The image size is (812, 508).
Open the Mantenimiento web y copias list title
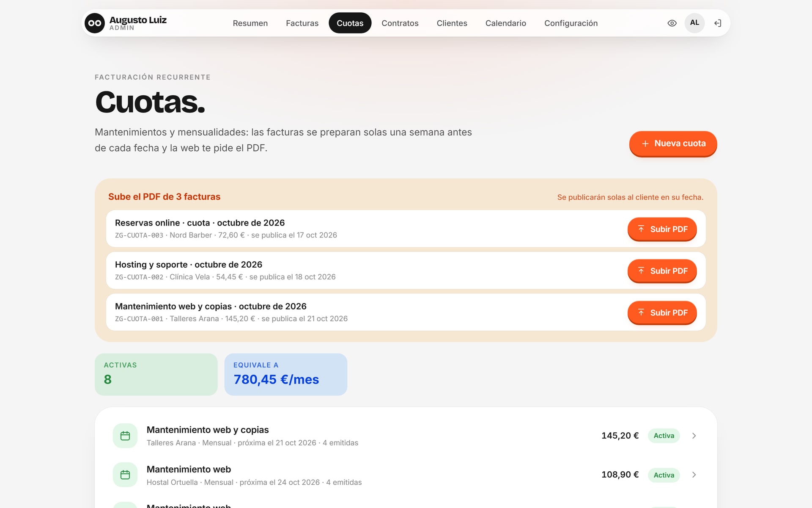[208, 430]
